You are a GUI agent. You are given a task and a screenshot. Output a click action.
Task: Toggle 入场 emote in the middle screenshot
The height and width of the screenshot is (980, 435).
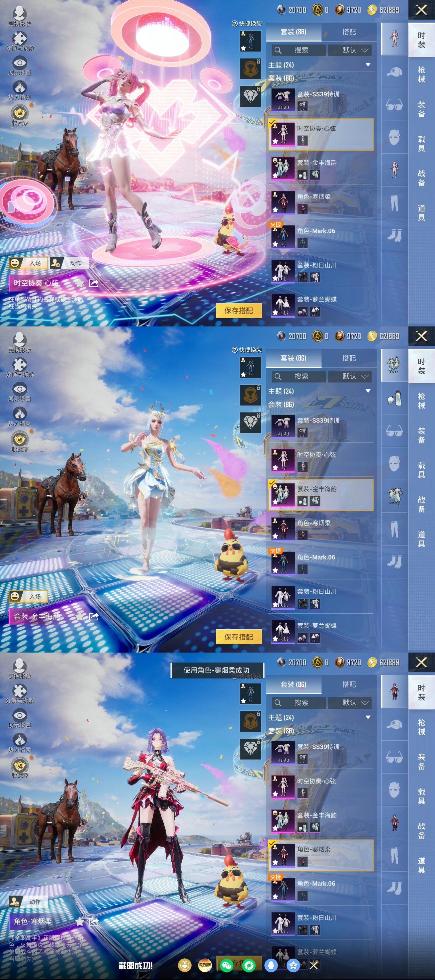28,596
